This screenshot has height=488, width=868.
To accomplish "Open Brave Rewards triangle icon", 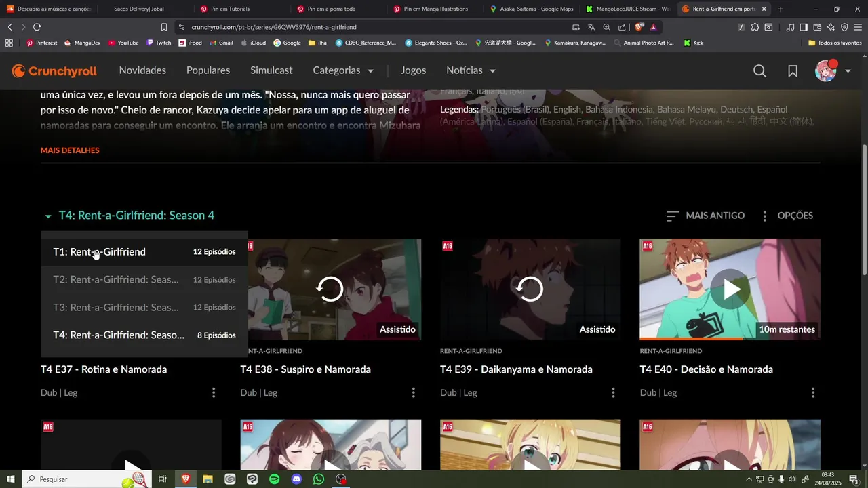I will tap(653, 27).
